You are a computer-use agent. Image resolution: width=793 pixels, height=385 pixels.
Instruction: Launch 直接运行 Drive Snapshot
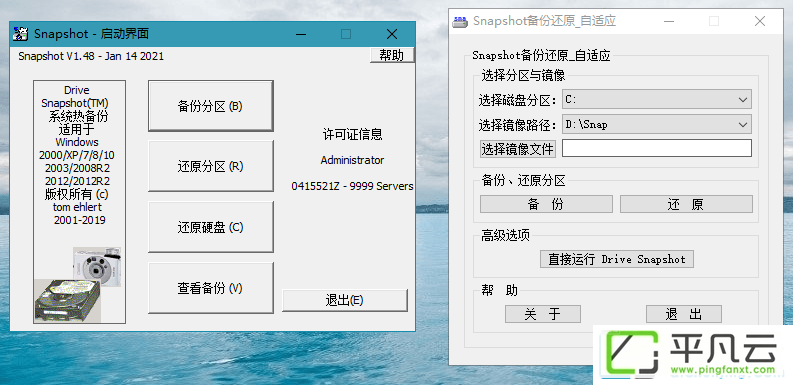click(x=617, y=259)
